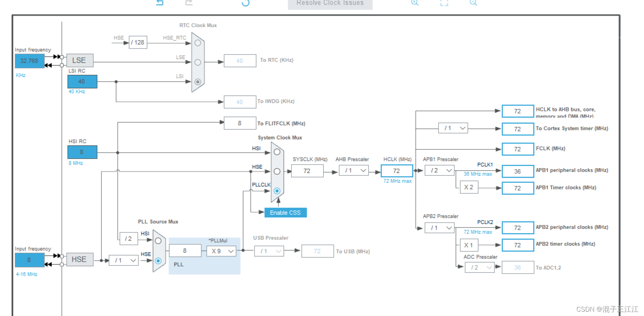Viewport: 644px width, 316px height.
Task: Click the SYSCLK (MHz) value box
Action: click(x=307, y=171)
